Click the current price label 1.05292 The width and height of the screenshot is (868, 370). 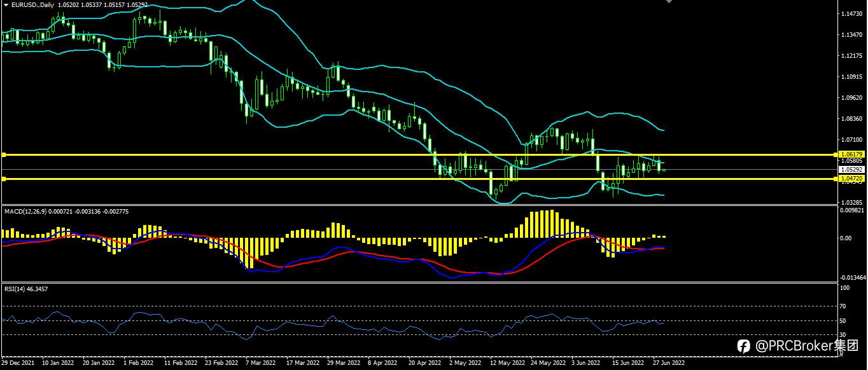click(851, 170)
